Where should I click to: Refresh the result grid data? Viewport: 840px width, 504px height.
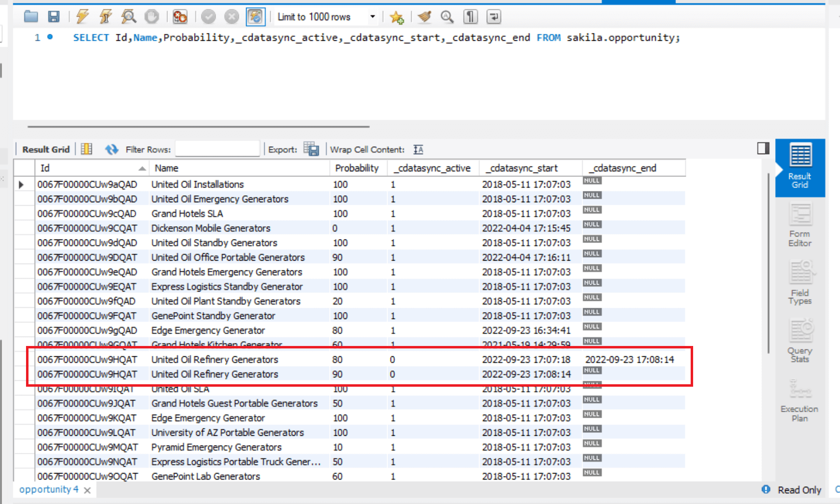click(x=112, y=149)
